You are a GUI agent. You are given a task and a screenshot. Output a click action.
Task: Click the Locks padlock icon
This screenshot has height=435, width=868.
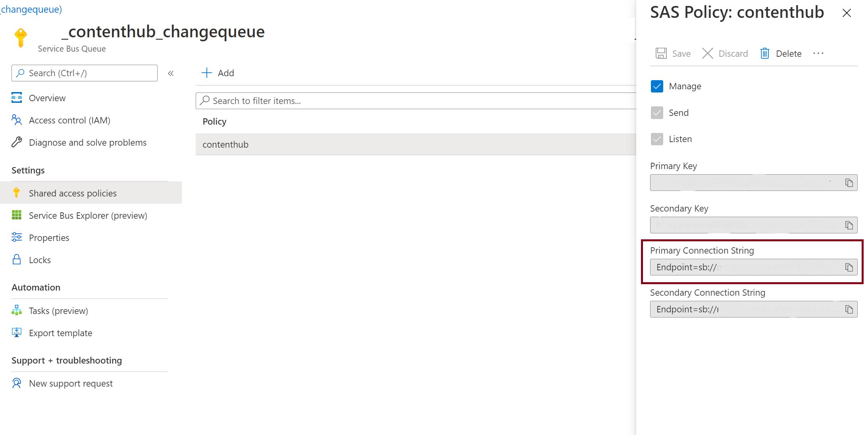(17, 260)
